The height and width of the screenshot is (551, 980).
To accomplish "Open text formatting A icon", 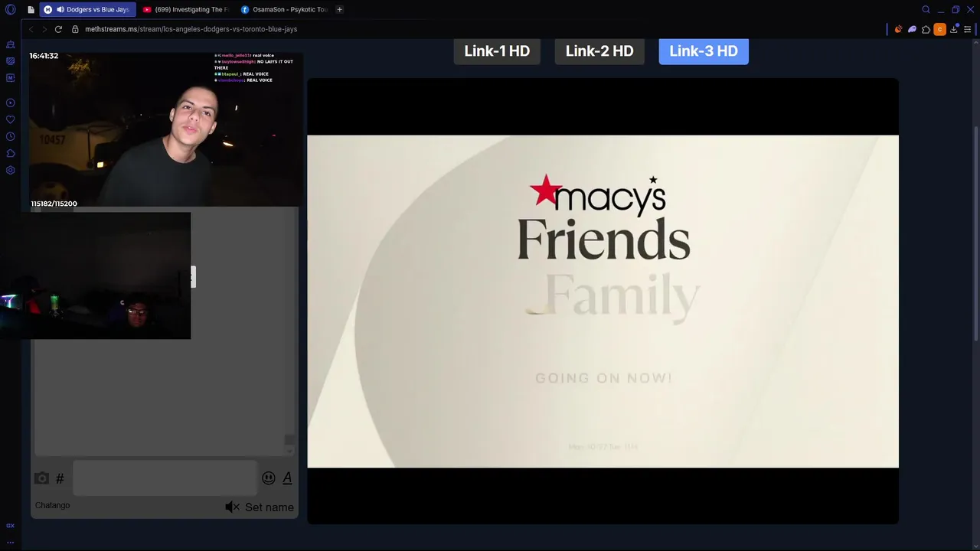I will [287, 478].
